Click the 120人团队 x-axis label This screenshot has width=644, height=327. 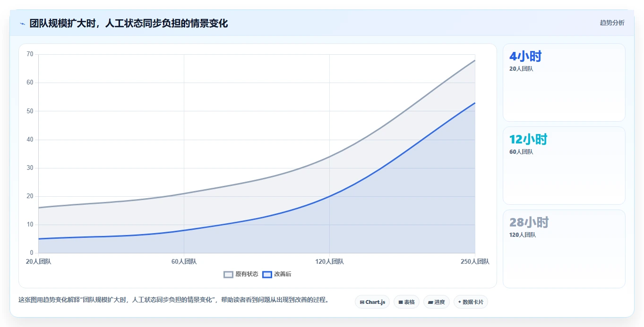[x=329, y=261]
